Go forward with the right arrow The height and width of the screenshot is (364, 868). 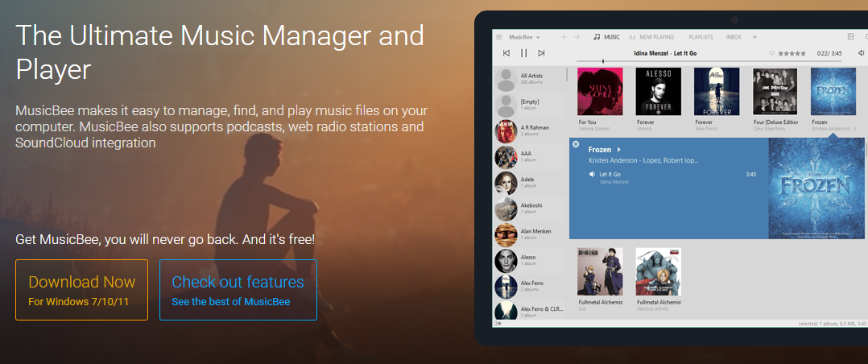click(x=577, y=37)
